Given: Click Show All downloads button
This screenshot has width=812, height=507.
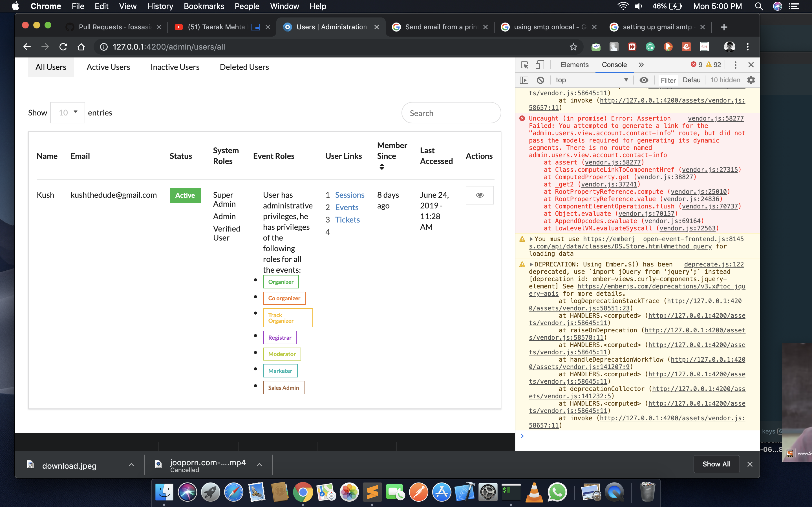Looking at the screenshot, I should click(x=716, y=464).
